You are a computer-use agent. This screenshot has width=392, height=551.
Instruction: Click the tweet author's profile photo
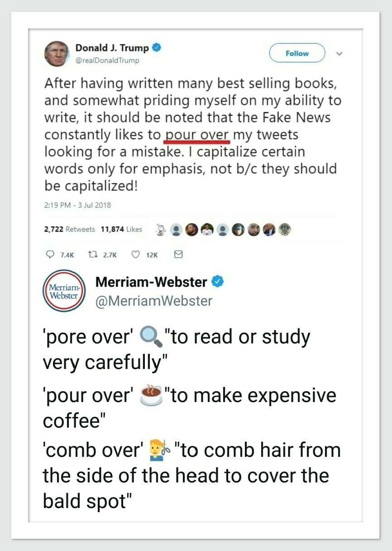pyautogui.click(x=55, y=53)
